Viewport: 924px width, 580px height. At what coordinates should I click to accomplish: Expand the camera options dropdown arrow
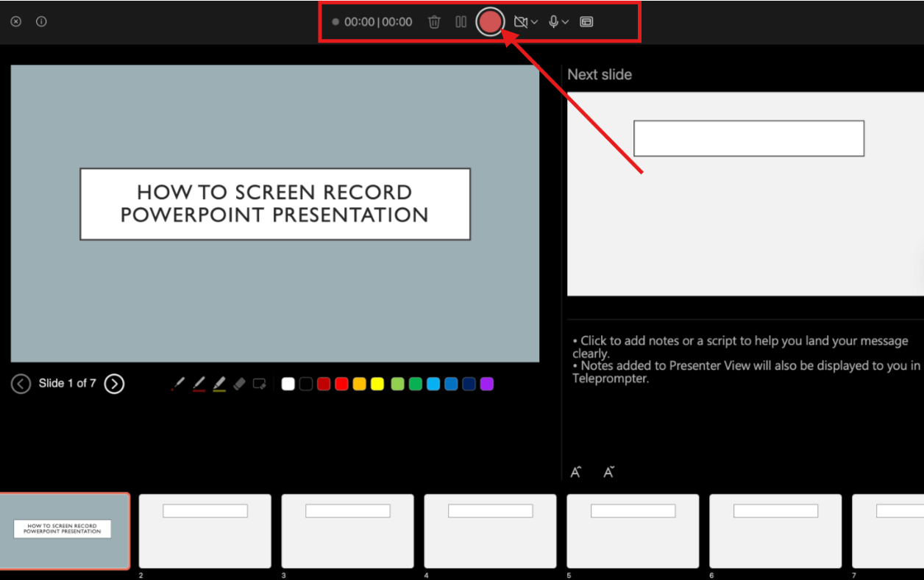pyautogui.click(x=534, y=22)
